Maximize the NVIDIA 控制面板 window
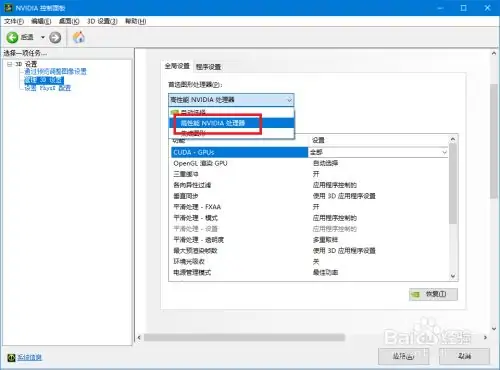Screen dimensions: 500x370 click(463, 8)
